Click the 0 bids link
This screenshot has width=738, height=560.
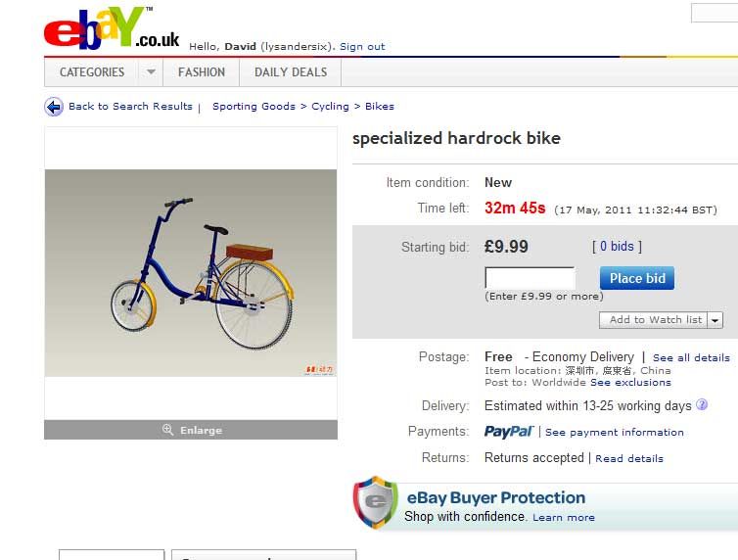tap(617, 246)
